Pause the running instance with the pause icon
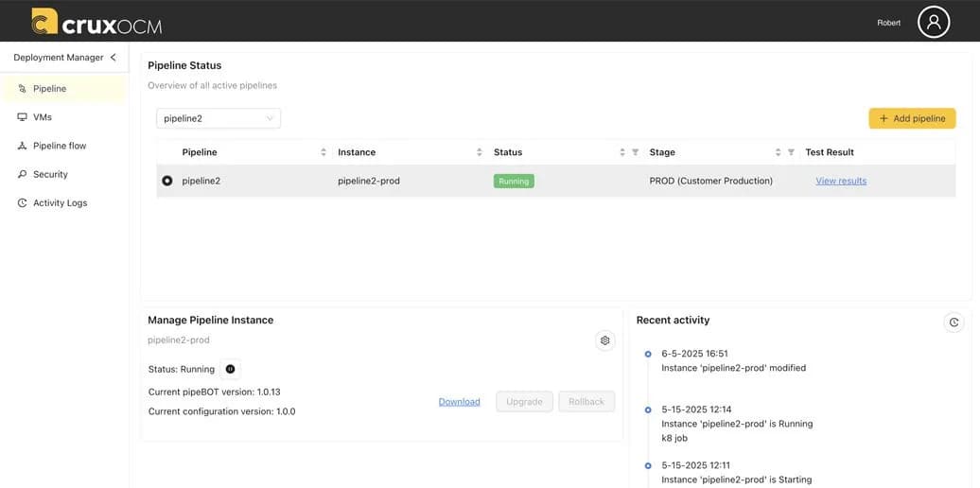This screenshot has width=980, height=488. [x=230, y=369]
